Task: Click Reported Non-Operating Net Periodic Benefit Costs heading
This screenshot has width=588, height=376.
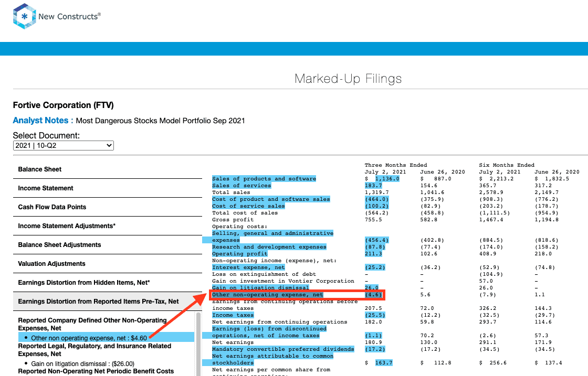Action: (x=96, y=371)
